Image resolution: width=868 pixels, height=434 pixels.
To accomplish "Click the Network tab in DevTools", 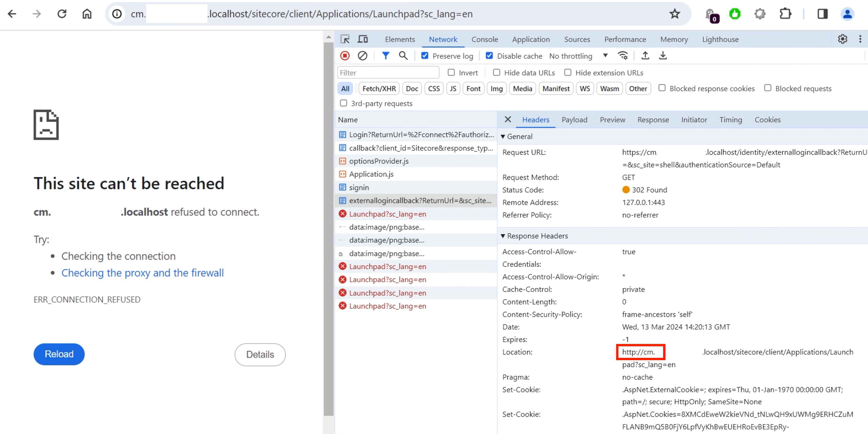I will (443, 39).
